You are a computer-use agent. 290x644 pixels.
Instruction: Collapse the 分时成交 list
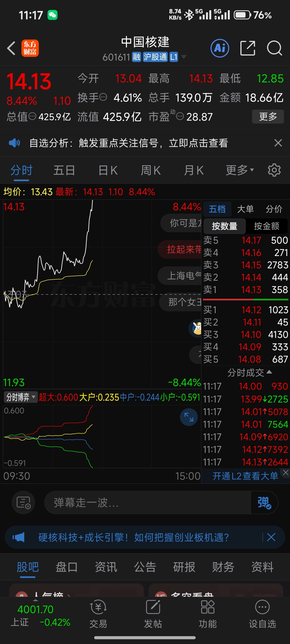point(249,373)
